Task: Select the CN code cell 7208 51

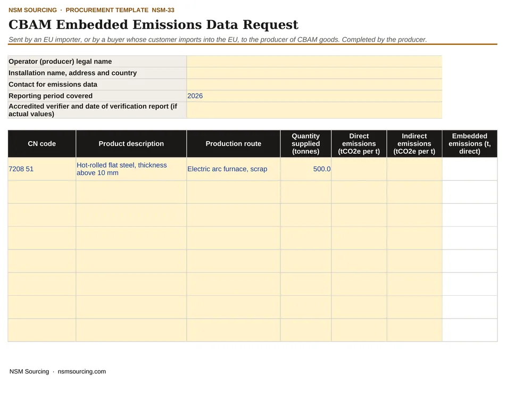Action: click(x=41, y=169)
